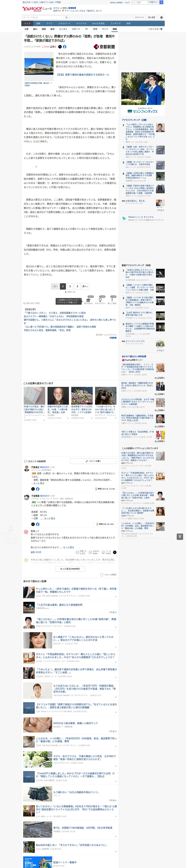Image resolution: width=186 pixels, height=868 pixels.
Task: Open 購入履歴 button
Action: [152, 18]
